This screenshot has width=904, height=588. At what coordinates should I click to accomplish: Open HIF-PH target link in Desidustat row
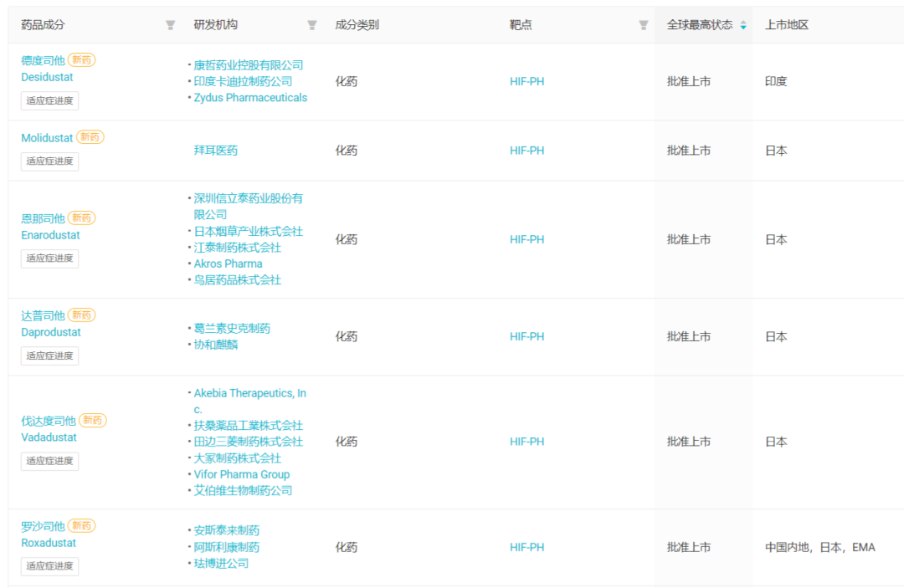[527, 81]
